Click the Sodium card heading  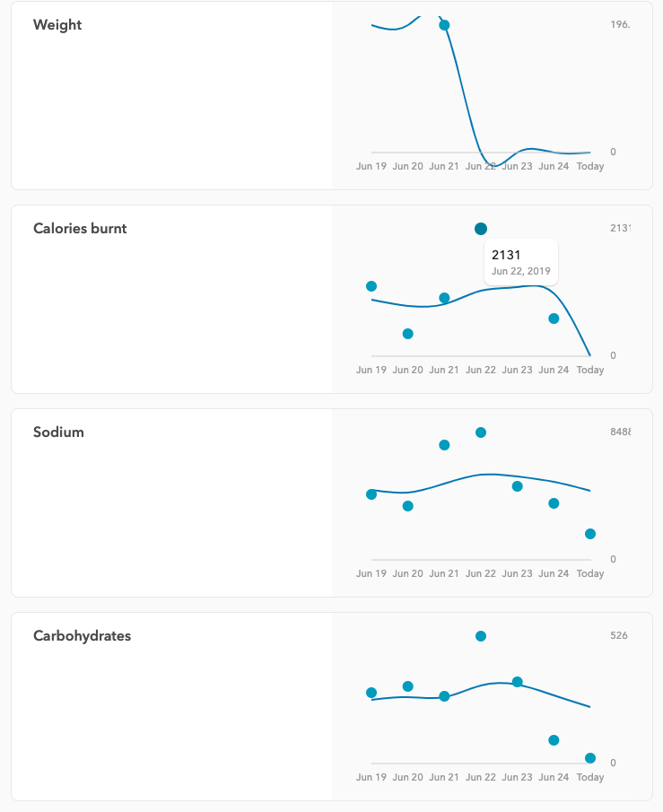point(58,432)
